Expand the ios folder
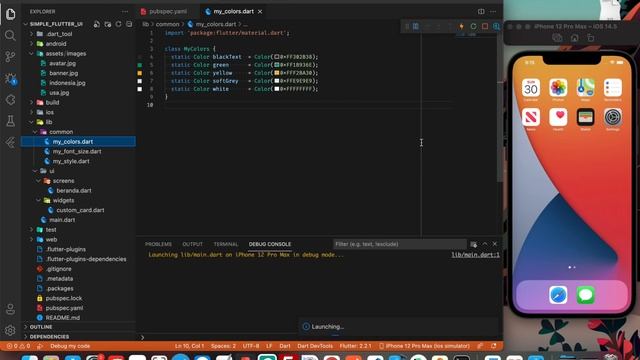This screenshot has width=640, height=360. (31, 112)
